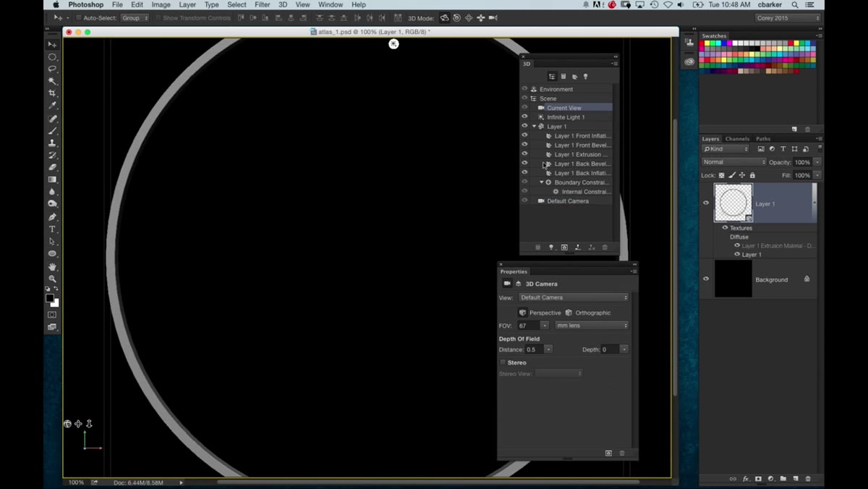Select the Ellipse shape tool
The height and width of the screenshot is (489, 868).
tap(52, 254)
